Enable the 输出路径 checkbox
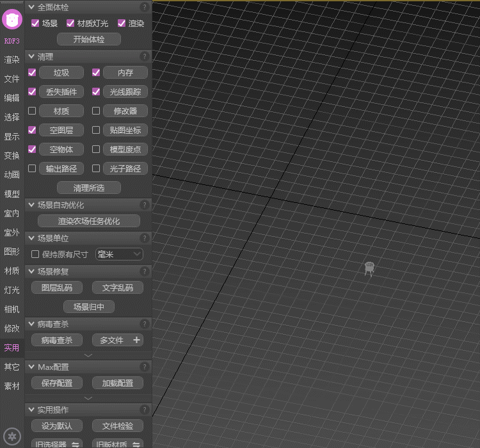 coord(32,168)
